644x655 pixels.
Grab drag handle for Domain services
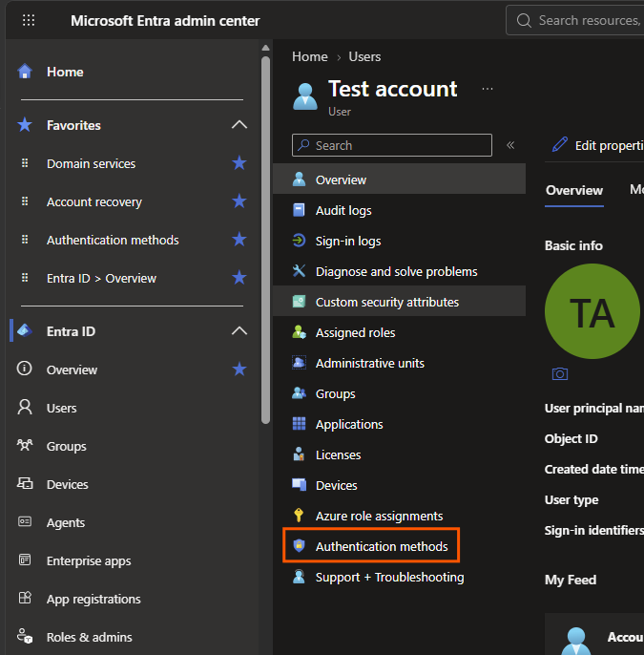pos(25,163)
